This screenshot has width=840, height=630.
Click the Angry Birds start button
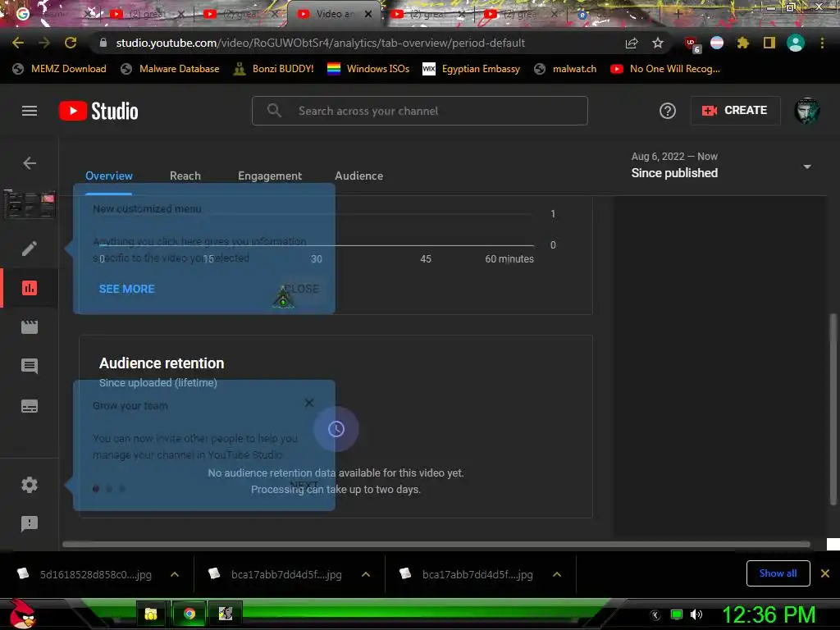[x=22, y=613]
